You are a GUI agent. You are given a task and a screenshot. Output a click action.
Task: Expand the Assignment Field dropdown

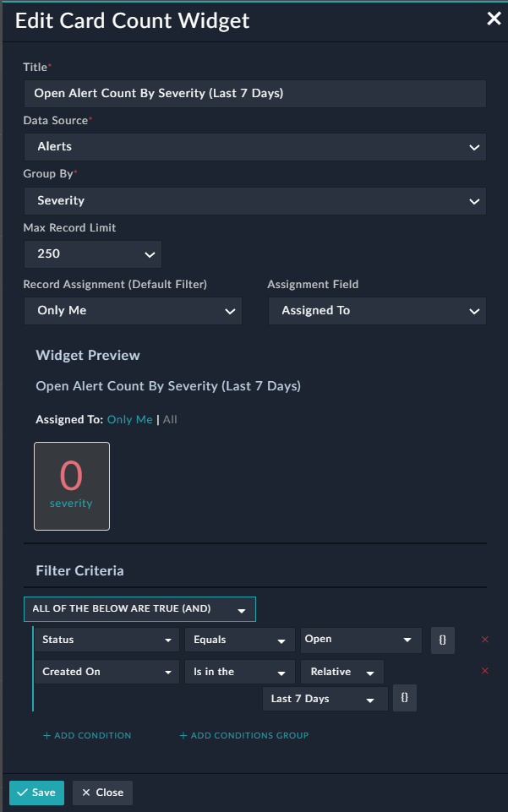pyautogui.click(x=376, y=310)
